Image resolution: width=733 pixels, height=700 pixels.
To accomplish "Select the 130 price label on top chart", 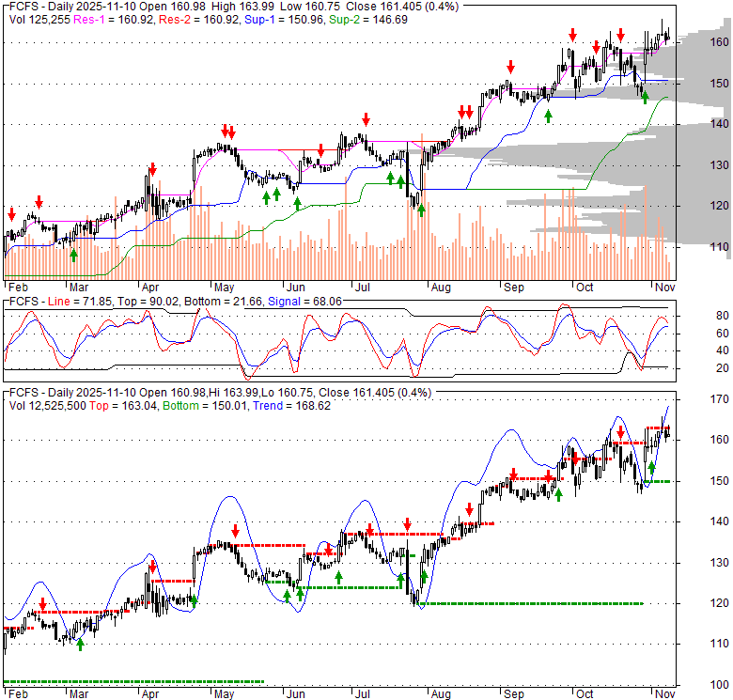I will [x=719, y=165].
